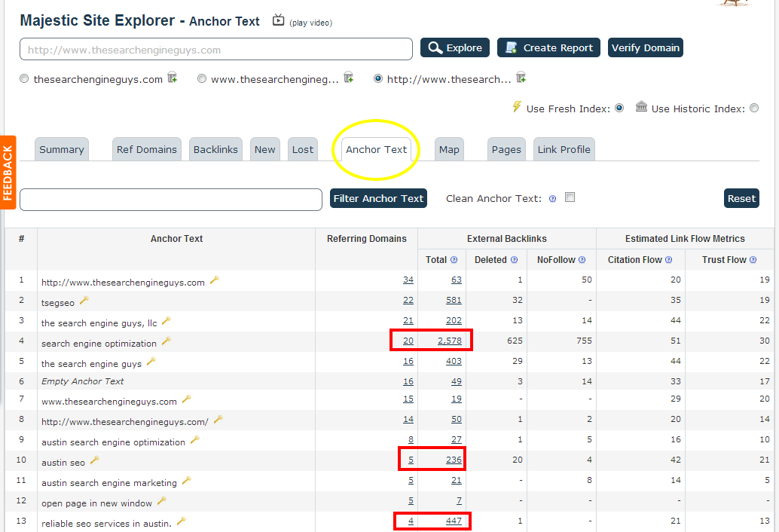Add http://www.thesearch... to bucket icon
Image resolution: width=779 pixels, height=532 pixels.
pos(521,78)
